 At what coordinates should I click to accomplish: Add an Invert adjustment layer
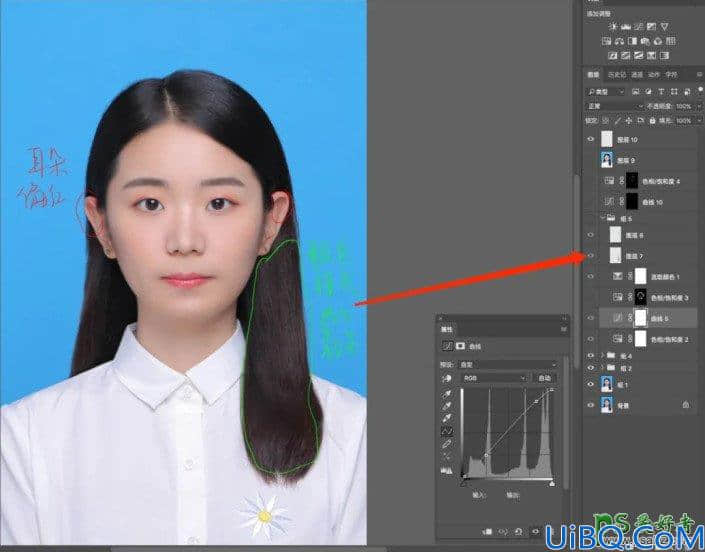pyautogui.click(x=613, y=56)
